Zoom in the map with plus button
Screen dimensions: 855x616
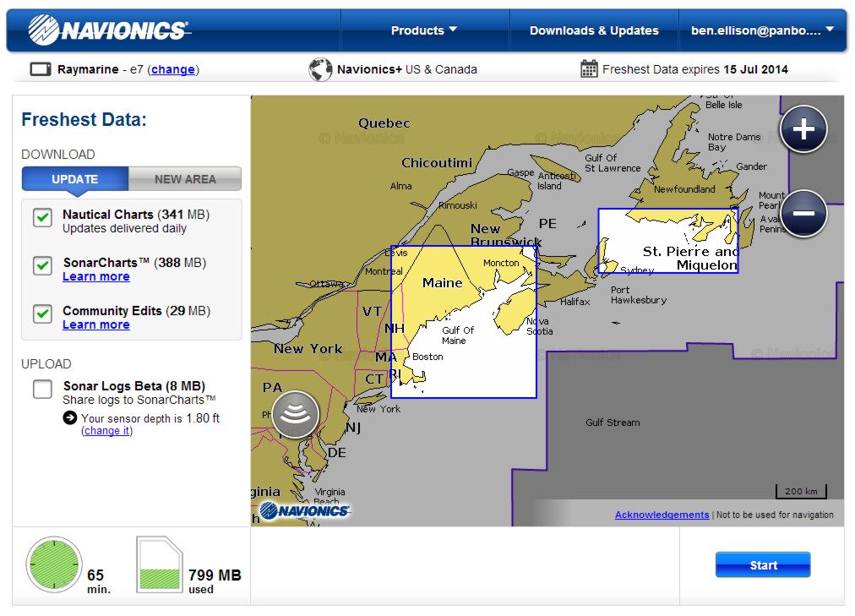point(803,130)
